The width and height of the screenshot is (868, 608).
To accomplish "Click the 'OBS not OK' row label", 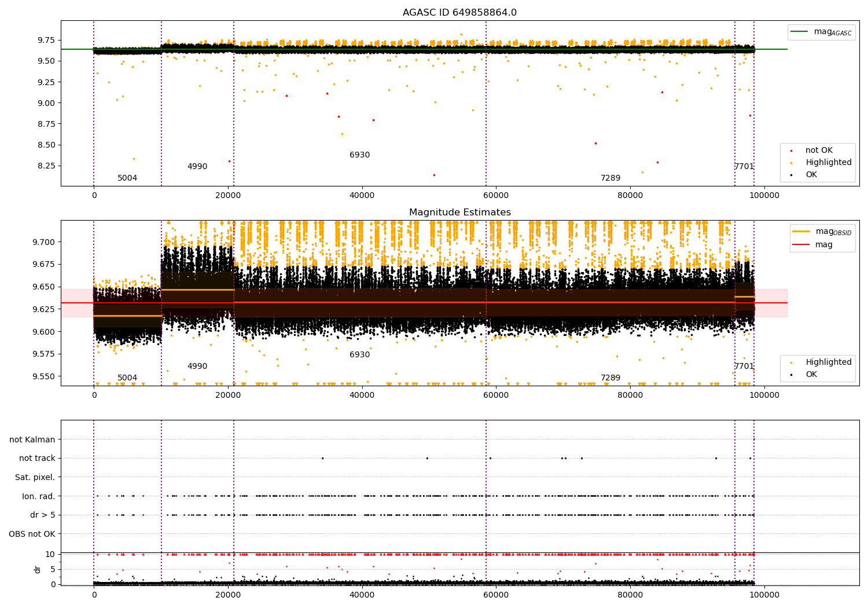I will click(32, 534).
